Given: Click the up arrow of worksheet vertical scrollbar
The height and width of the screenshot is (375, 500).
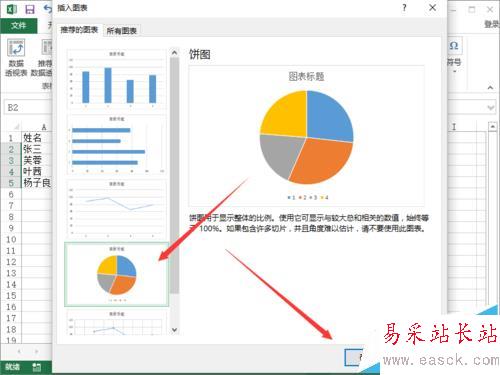Looking at the screenshot, I should point(493,127).
